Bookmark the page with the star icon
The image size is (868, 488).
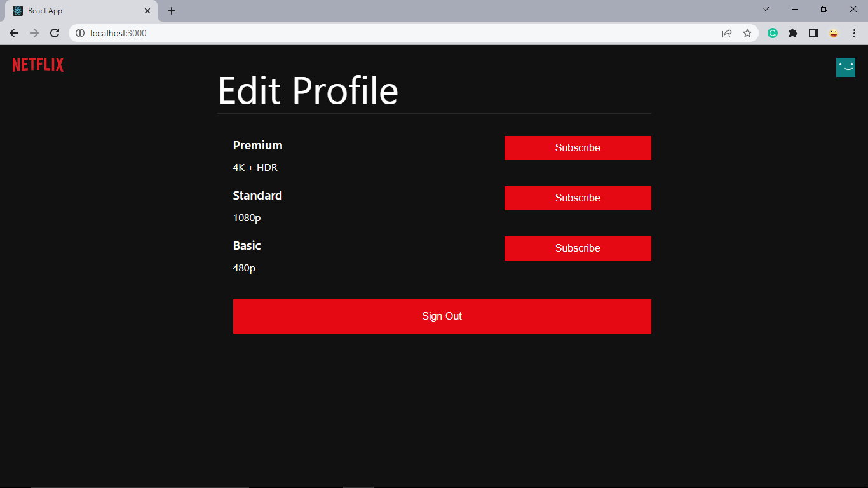click(x=747, y=33)
